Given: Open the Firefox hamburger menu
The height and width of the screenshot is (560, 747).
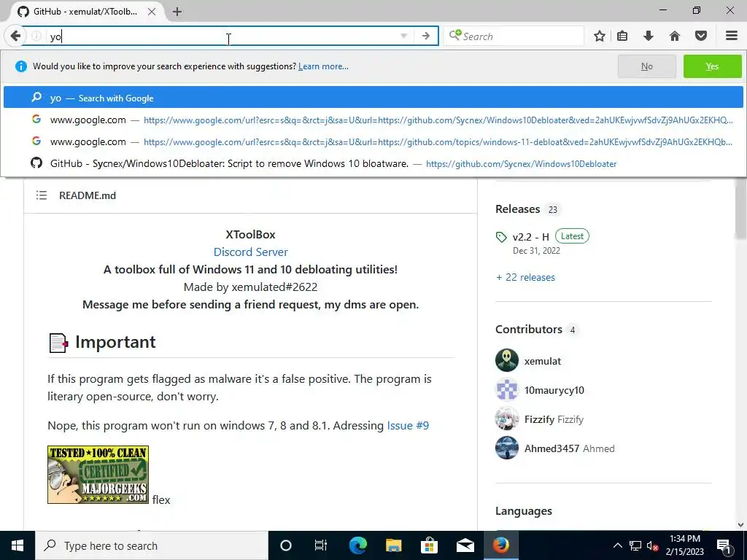Looking at the screenshot, I should (731, 36).
